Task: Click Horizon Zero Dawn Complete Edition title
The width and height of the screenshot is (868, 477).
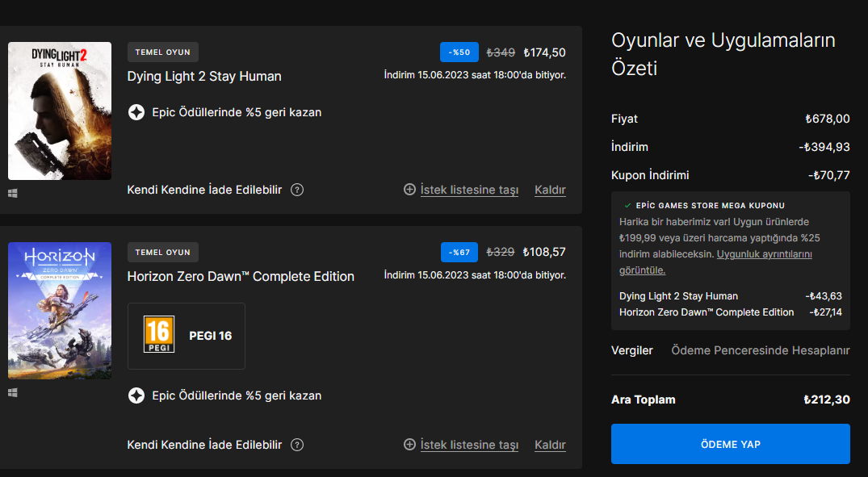Action: [241, 277]
